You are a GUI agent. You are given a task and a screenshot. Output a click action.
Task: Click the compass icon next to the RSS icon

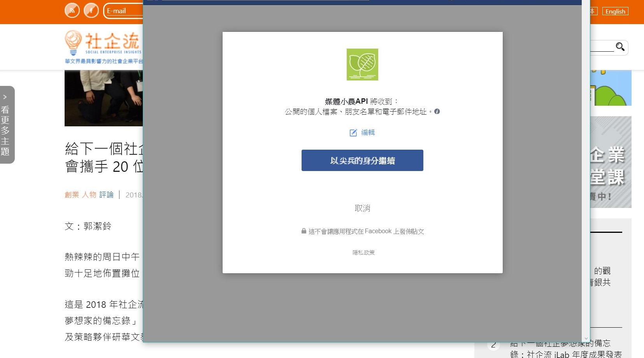tap(91, 10)
